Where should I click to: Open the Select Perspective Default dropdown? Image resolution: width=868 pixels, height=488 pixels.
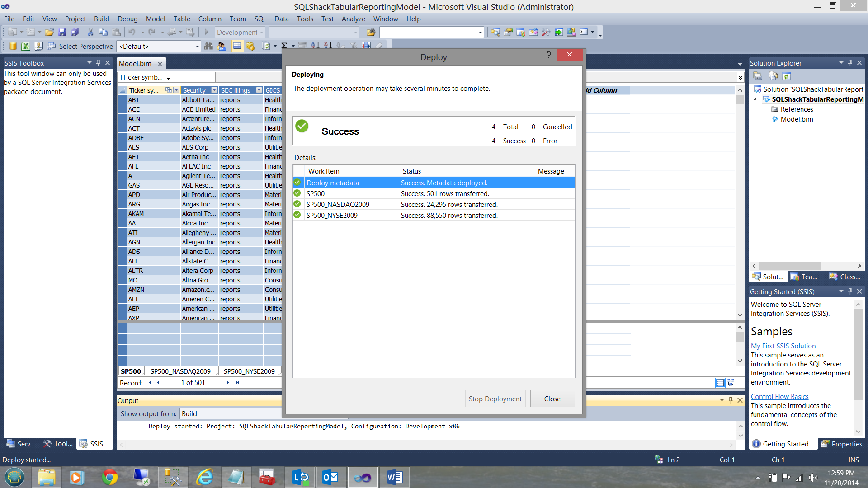(x=197, y=46)
